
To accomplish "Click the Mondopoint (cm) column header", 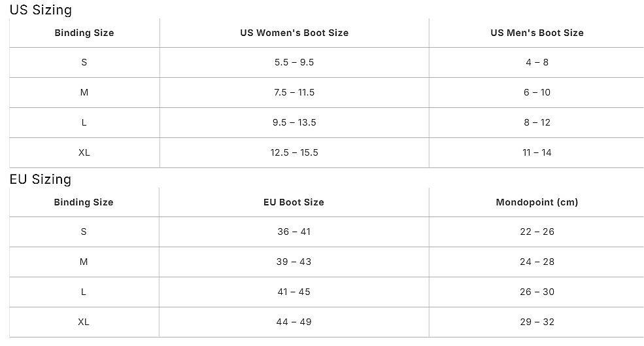I will [x=537, y=202].
